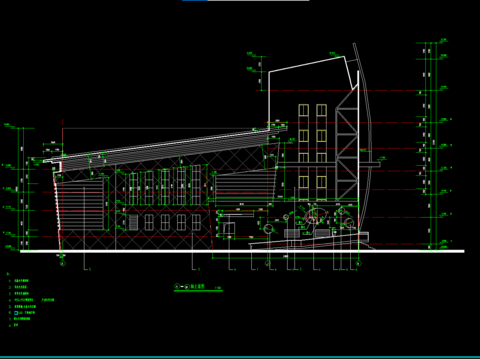Click the elevation drawing title below the building
Screen dimensions: 480x360
(x=198, y=287)
